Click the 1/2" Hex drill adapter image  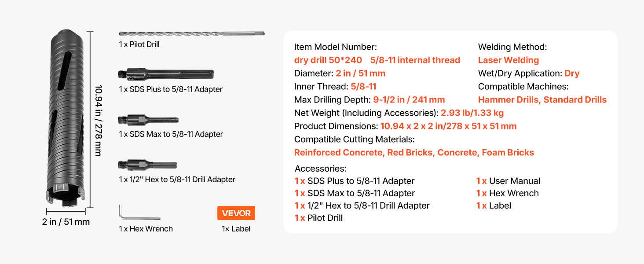[147, 165]
